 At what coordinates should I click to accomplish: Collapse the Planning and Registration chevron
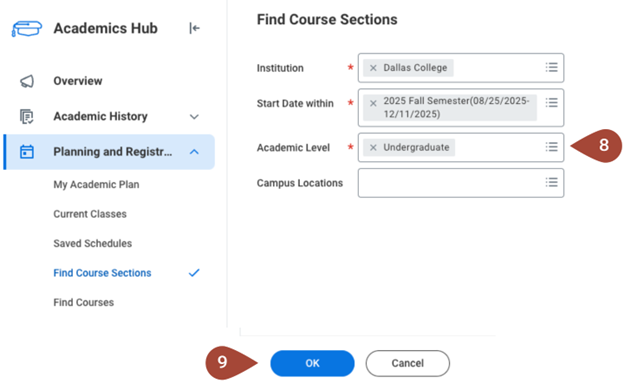(x=194, y=152)
